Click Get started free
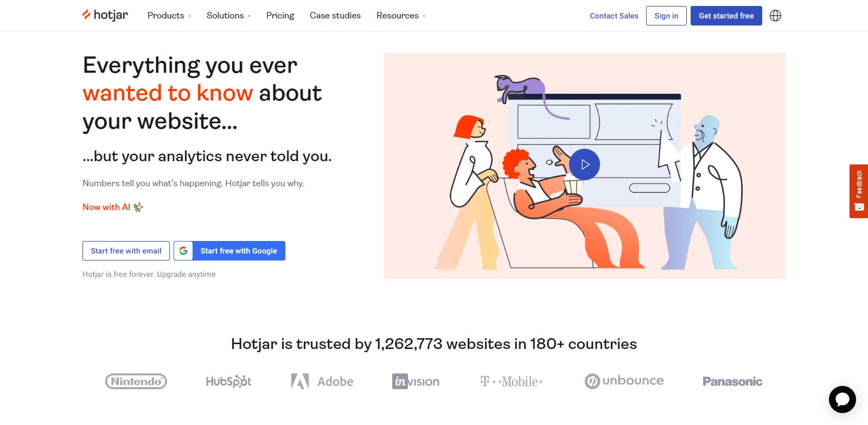Screen dimensions: 868x425 coord(726,16)
